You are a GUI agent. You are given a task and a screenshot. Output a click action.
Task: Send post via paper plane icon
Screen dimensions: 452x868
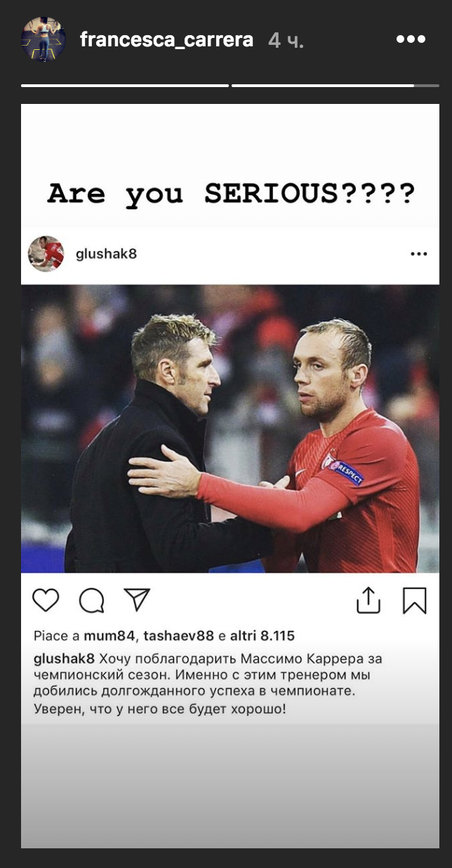coord(137,600)
